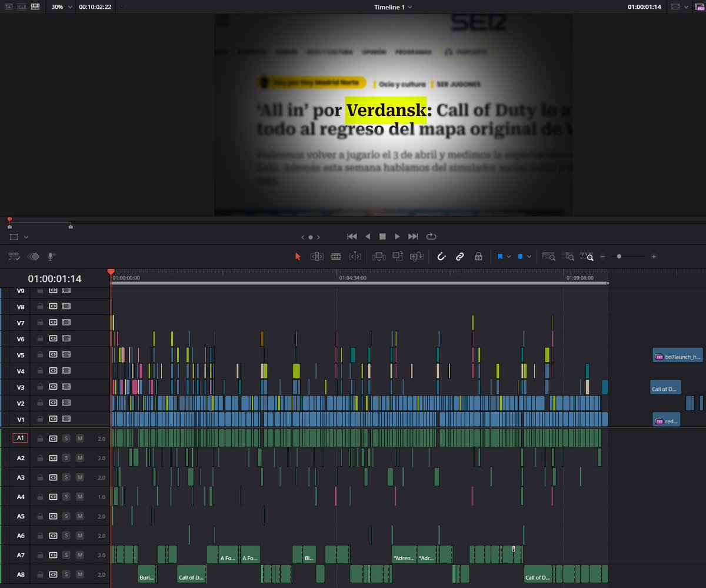This screenshot has width=706, height=588.
Task: Solo audio track A8
Action: pyautogui.click(x=66, y=574)
